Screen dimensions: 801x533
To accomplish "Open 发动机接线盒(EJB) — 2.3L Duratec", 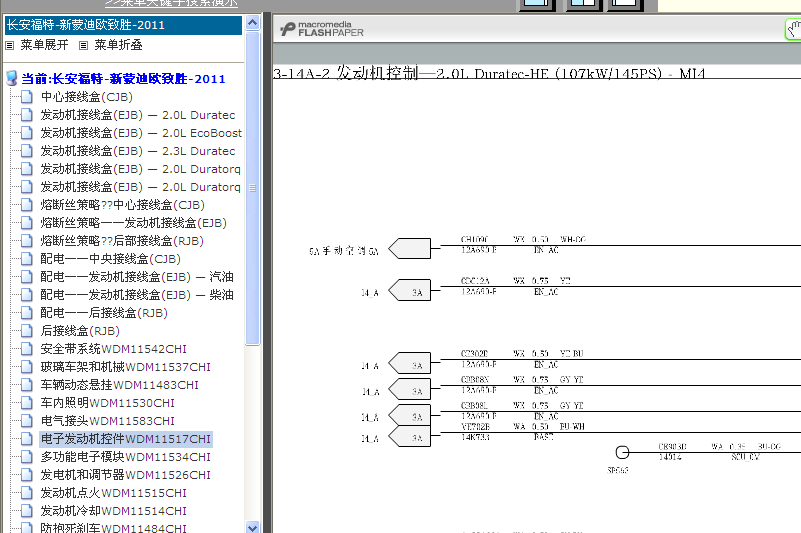I will click(138, 151).
